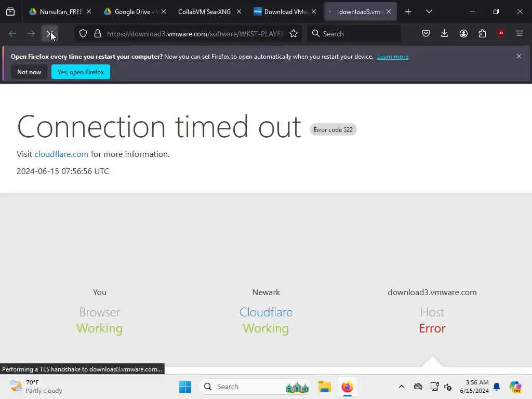Open File Explorer from taskbar

tap(324, 387)
